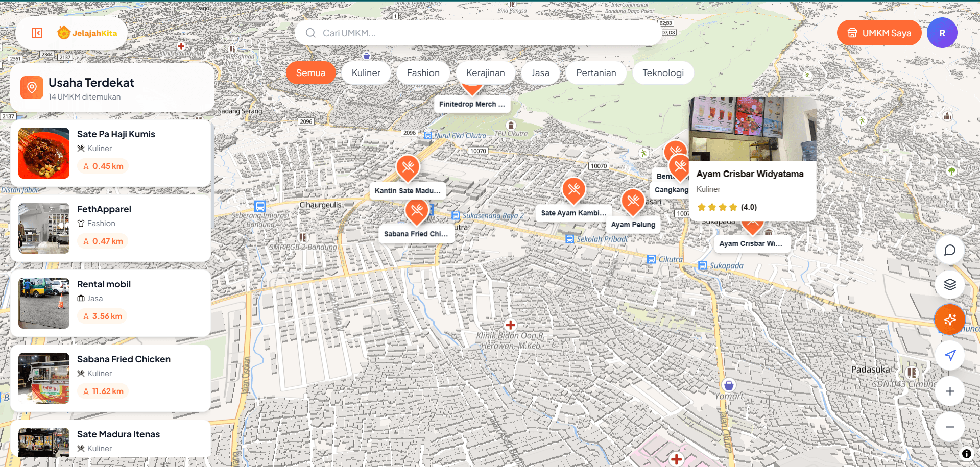Click the Klinik Bidan Oon clinic marker

tap(510, 325)
